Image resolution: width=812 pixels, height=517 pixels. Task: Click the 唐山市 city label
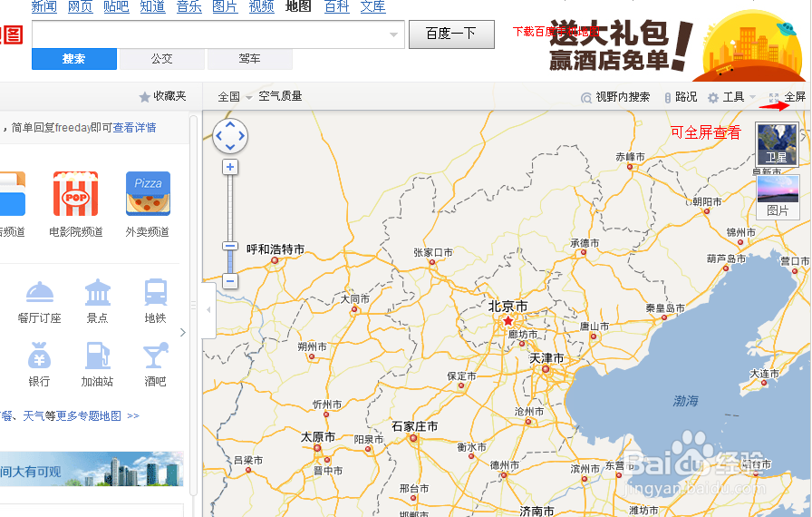[594, 326]
